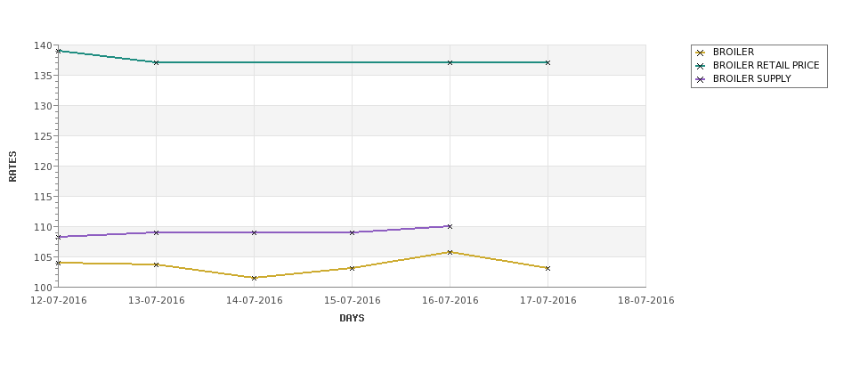
Task: Select the BROILER SUPPLY legend label
Action: pyautogui.click(x=751, y=78)
